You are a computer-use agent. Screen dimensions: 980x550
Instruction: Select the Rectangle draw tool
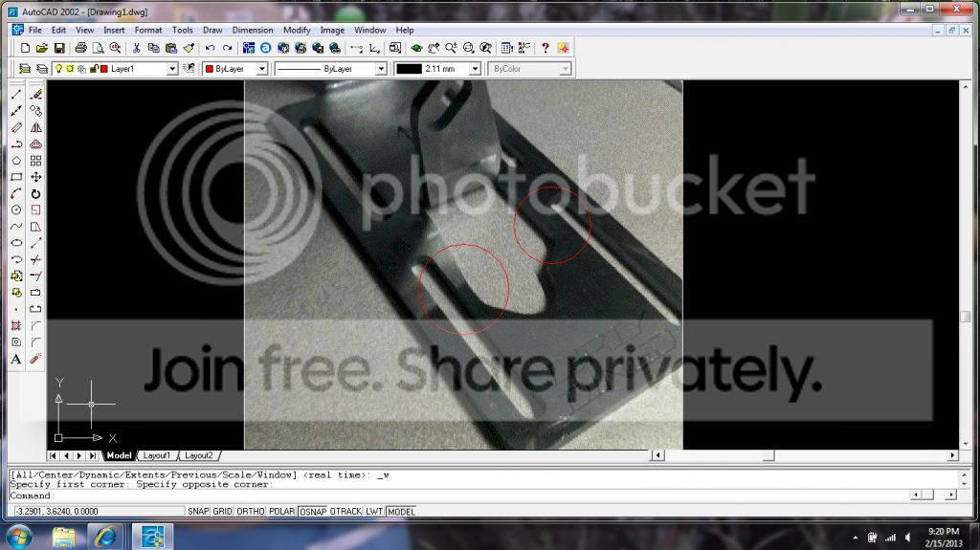pos(16,178)
